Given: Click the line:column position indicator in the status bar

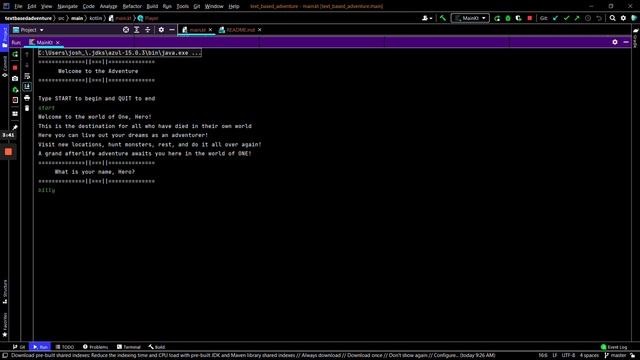Looking at the screenshot, I should (x=543, y=356).
